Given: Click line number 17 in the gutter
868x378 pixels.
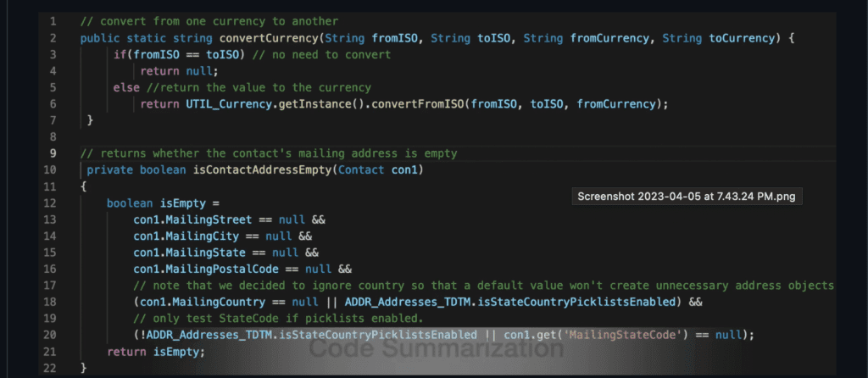Looking at the screenshot, I should pyautogui.click(x=50, y=286).
